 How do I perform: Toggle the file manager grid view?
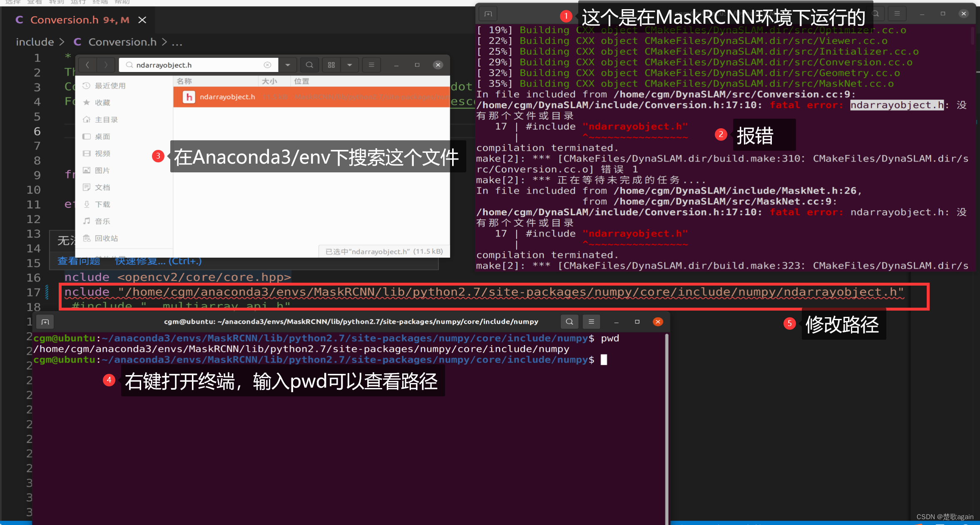(x=331, y=65)
